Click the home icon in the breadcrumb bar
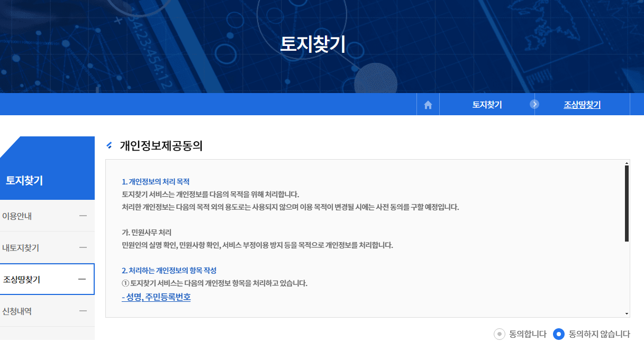Image resolution: width=644 pixels, height=351 pixels. [x=428, y=104]
